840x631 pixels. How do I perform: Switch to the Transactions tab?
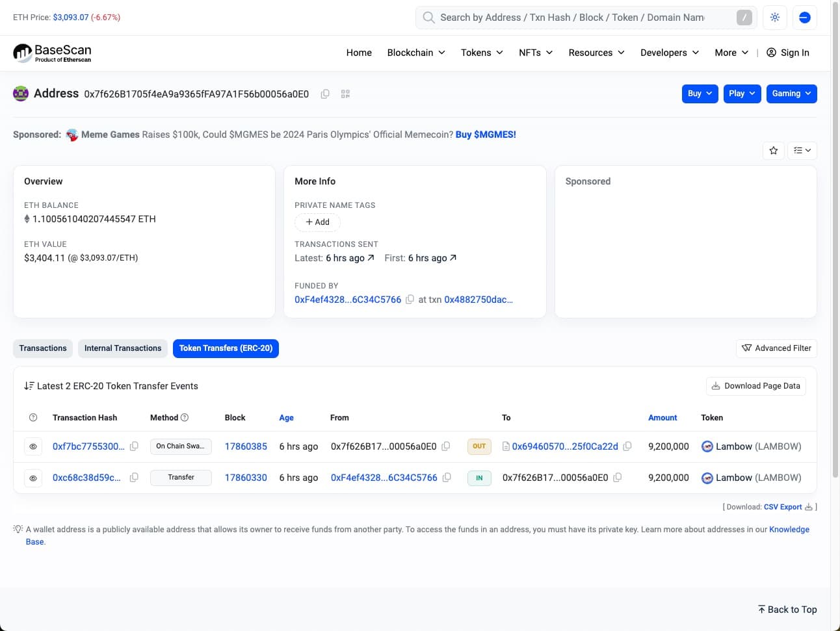(43, 348)
